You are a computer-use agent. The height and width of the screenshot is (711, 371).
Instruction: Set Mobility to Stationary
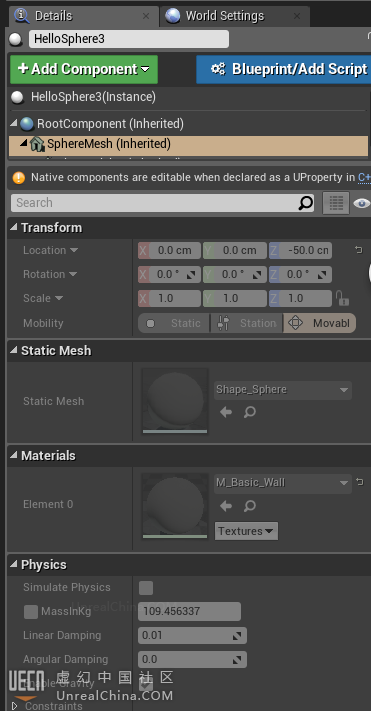point(247,323)
